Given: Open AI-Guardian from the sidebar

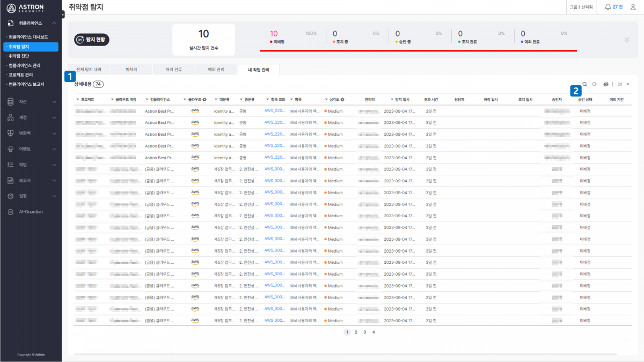Looking at the screenshot, I should click(x=31, y=212).
